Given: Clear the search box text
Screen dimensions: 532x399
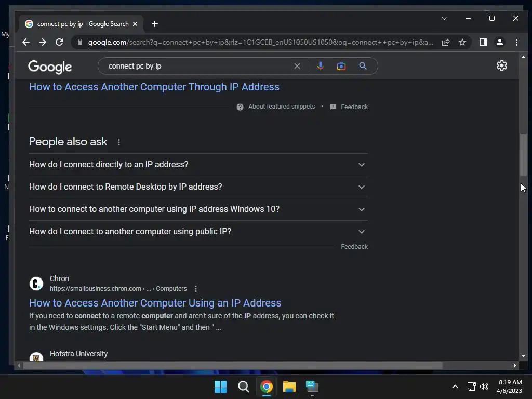Looking at the screenshot, I should point(297,66).
